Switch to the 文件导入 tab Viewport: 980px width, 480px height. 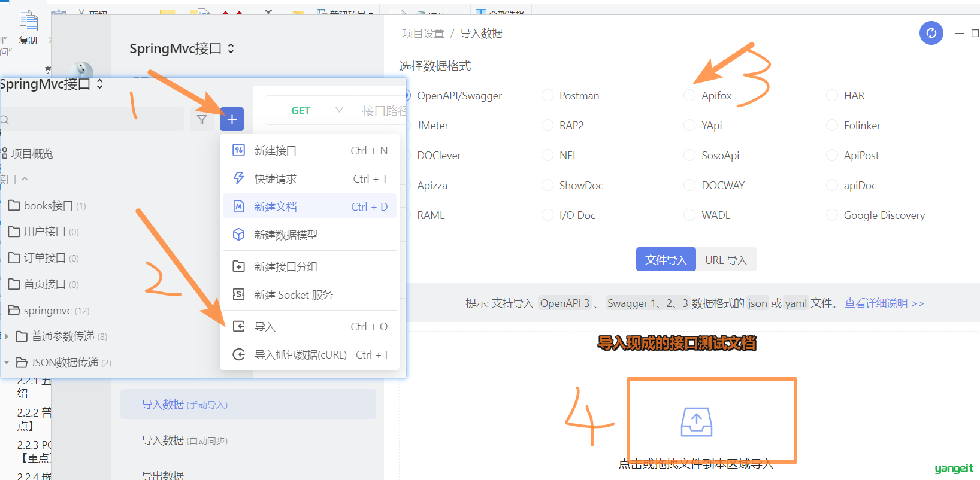click(666, 260)
